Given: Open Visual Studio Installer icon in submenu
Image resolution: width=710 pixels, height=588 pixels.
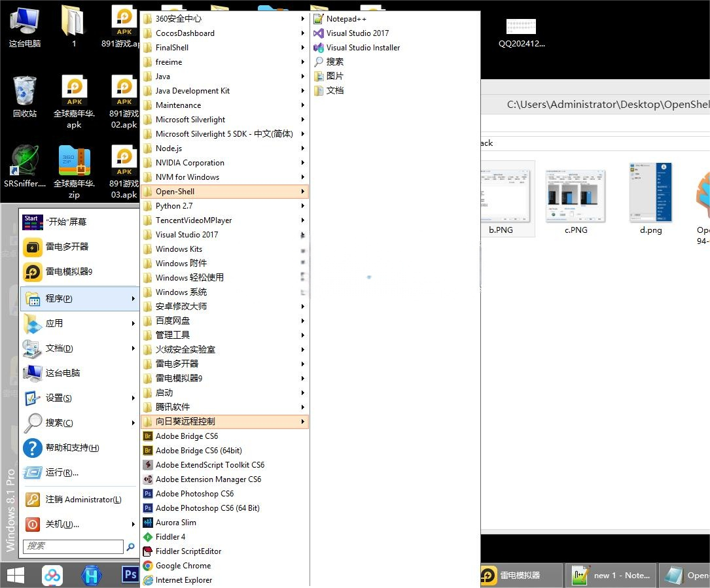Looking at the screenshot, I should click(x=318, y=48).
